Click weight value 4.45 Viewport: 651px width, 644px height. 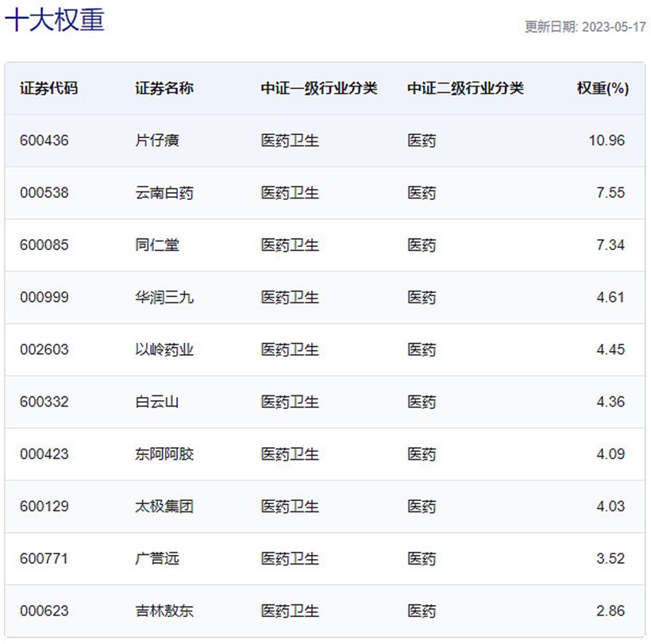point(611,349)
